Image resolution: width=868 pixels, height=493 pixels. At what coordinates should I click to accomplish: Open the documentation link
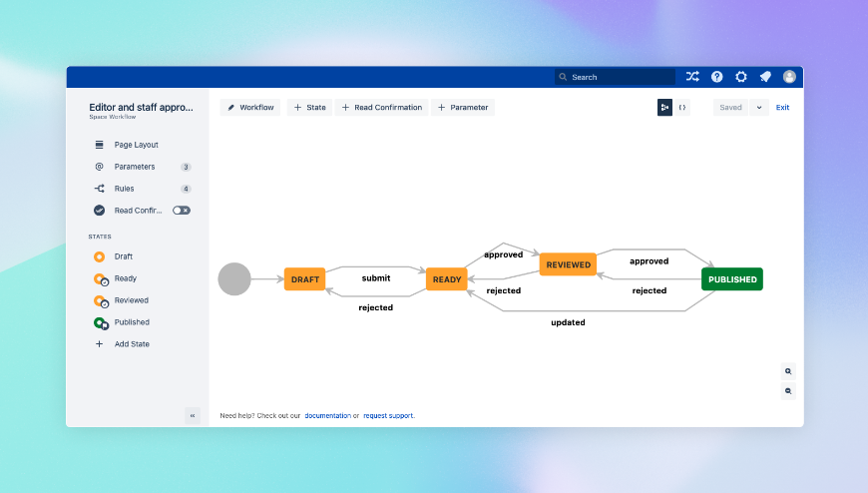tap(327, 415)
